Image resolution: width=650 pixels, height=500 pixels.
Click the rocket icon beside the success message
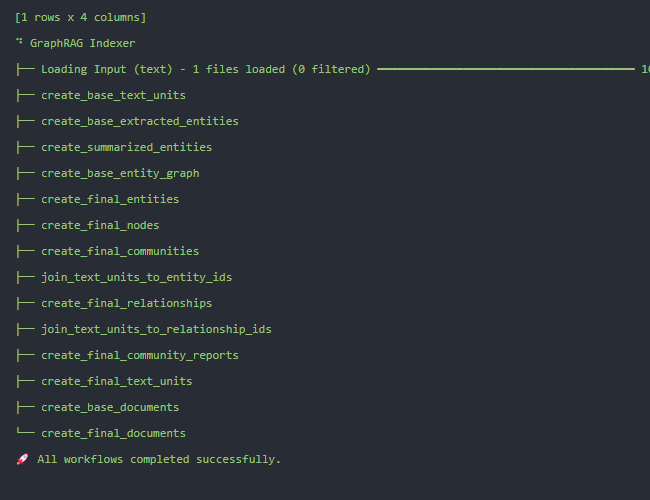tap(22, 460)
